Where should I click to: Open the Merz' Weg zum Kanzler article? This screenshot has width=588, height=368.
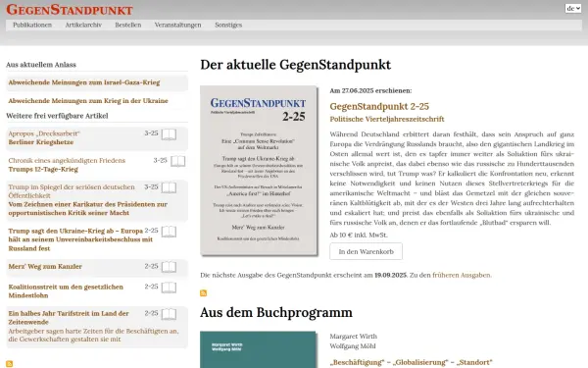[x=45, y=267]
